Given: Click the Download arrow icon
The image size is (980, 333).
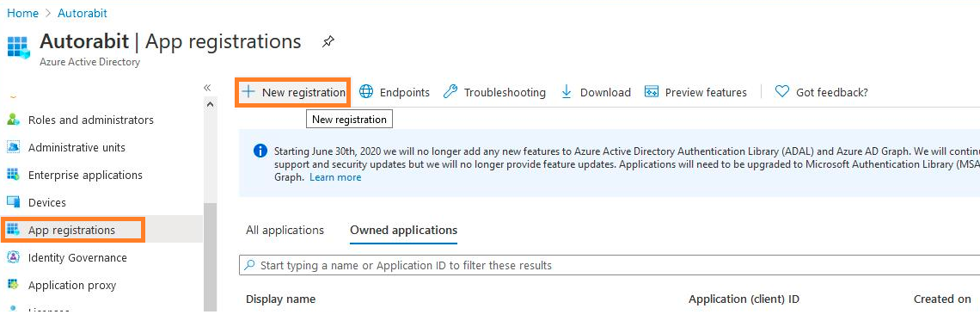Looking at the screenshot, I should pos(567,92).
